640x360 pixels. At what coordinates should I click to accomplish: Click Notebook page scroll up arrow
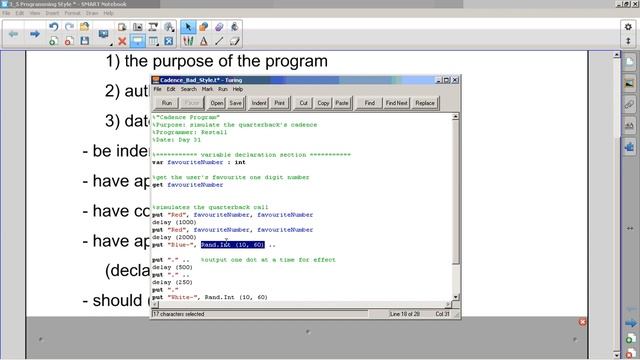617,54
